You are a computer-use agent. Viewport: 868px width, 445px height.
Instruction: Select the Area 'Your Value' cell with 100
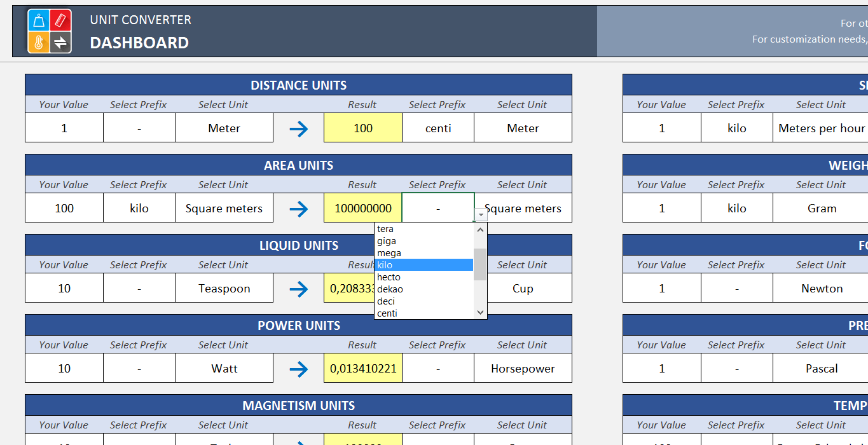click(x=64, y=208)
